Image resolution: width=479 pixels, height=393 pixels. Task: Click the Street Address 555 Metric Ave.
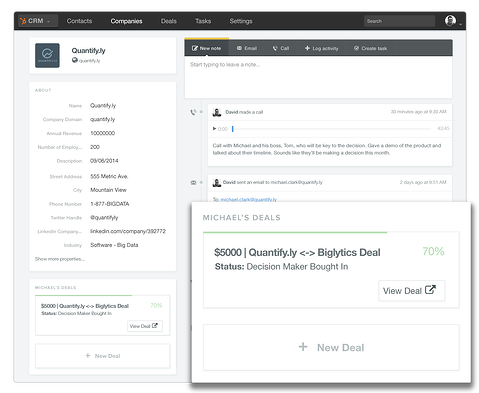pyautogui.click(x=109, y=176)
